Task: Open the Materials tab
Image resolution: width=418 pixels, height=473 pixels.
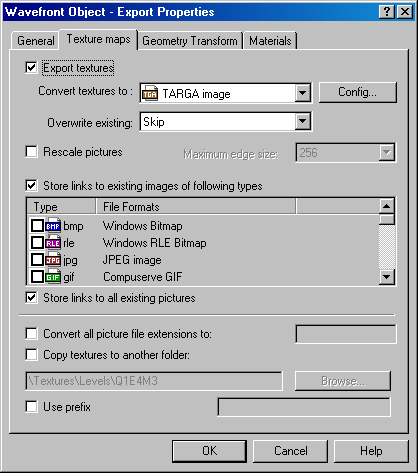Action: 270,41
